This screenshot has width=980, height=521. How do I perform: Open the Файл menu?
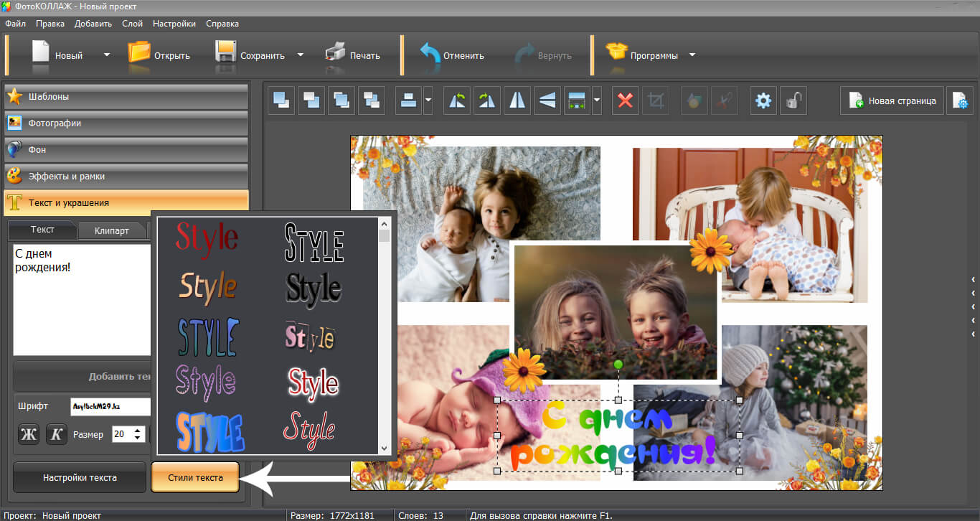pyautogui.click(x=15, y=24)
